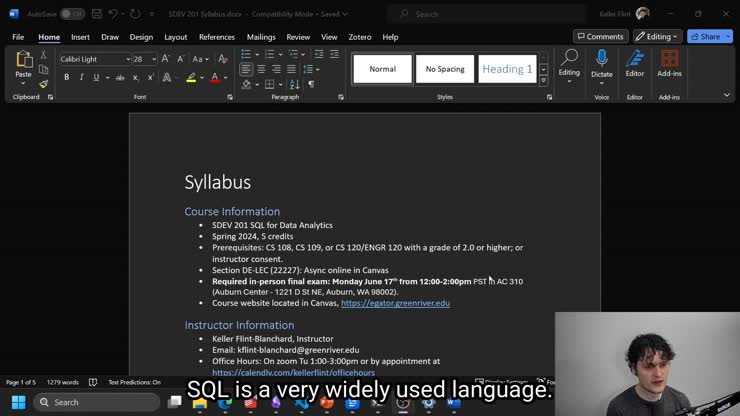This screenshot has width=740, height=416.
Task: Toggle bold formatting in Font group
Action: tap(67, 78)
